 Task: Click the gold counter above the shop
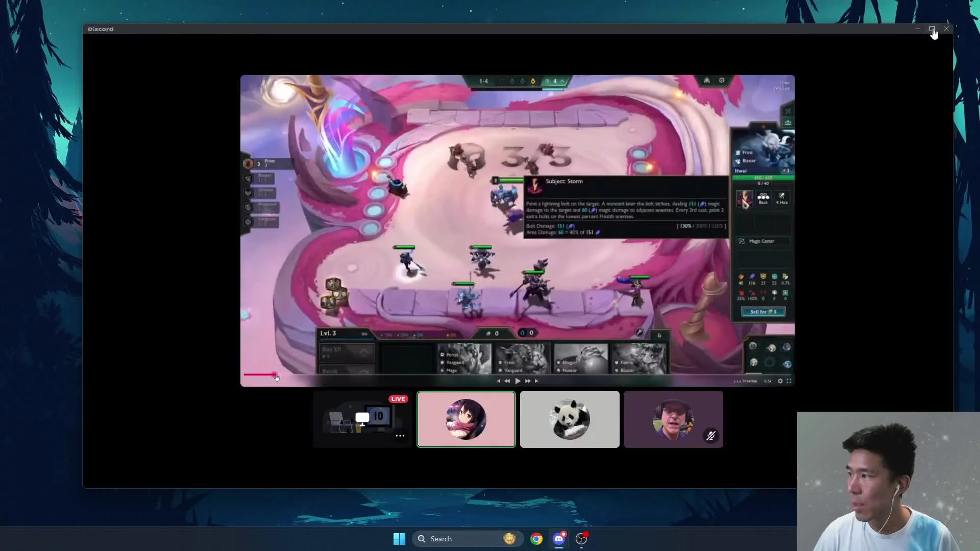(x=492, y=333)
